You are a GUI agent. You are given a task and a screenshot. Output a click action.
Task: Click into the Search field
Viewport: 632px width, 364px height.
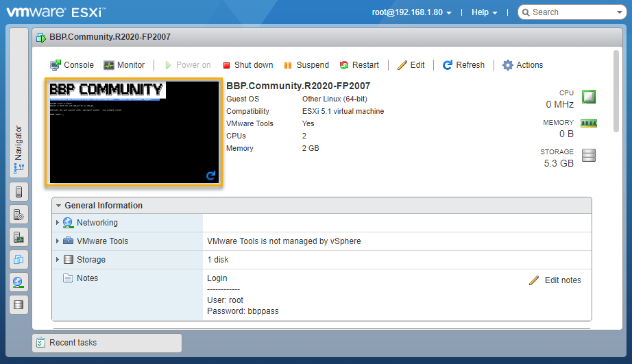pos(568,12)
